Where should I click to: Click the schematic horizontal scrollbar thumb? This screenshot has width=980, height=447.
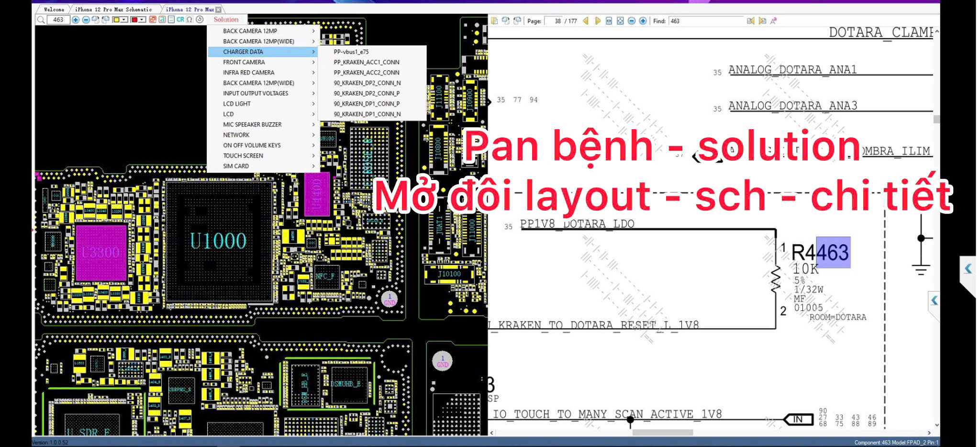point(662,433)
